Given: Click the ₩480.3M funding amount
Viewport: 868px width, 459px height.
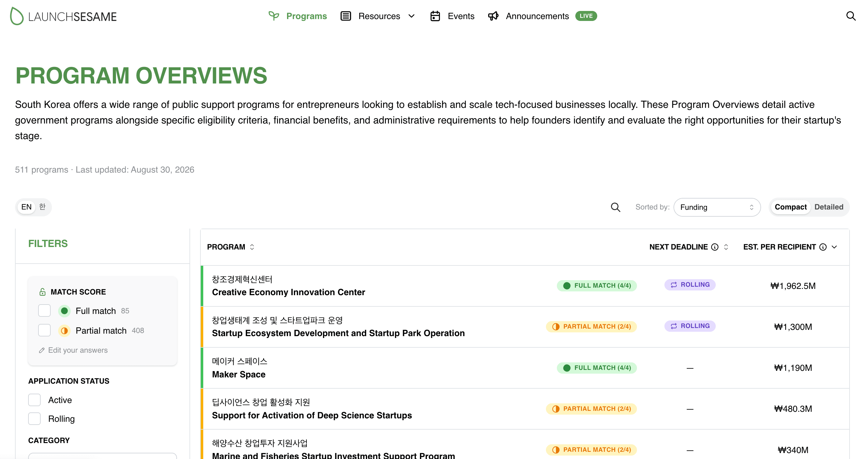Looking at the screenshot, I should (x=793, y=409).
